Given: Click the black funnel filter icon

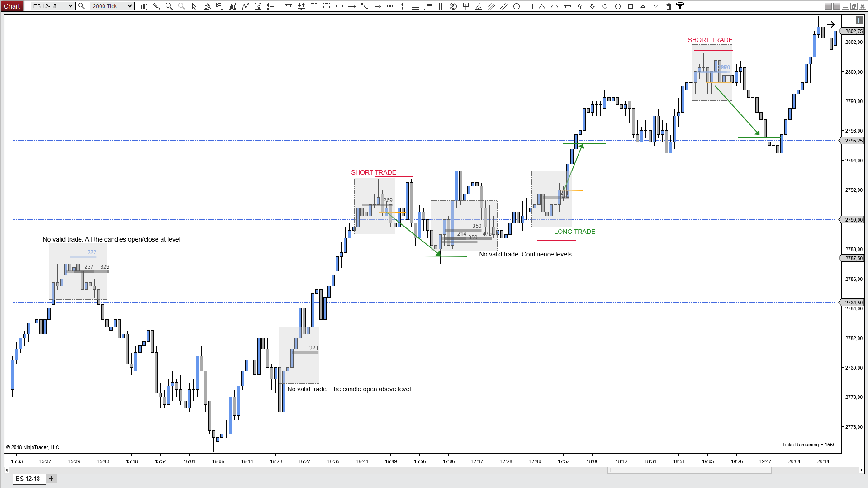Looking at the screenshot, I should click(680, 6).
